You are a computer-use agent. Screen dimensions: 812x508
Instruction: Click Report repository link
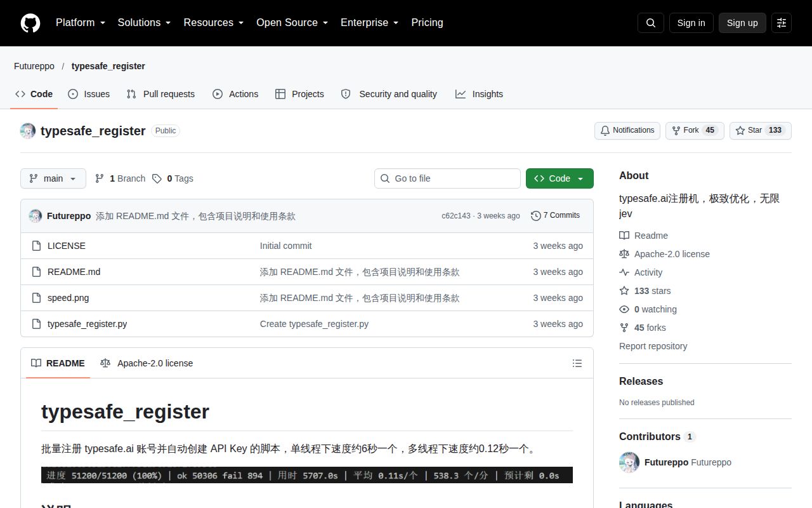pos(653,346)
